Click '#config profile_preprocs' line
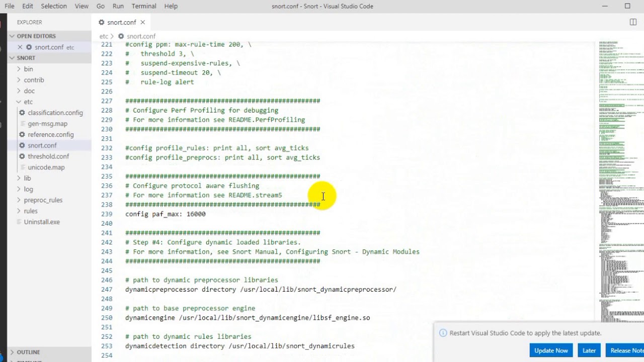 222,157
